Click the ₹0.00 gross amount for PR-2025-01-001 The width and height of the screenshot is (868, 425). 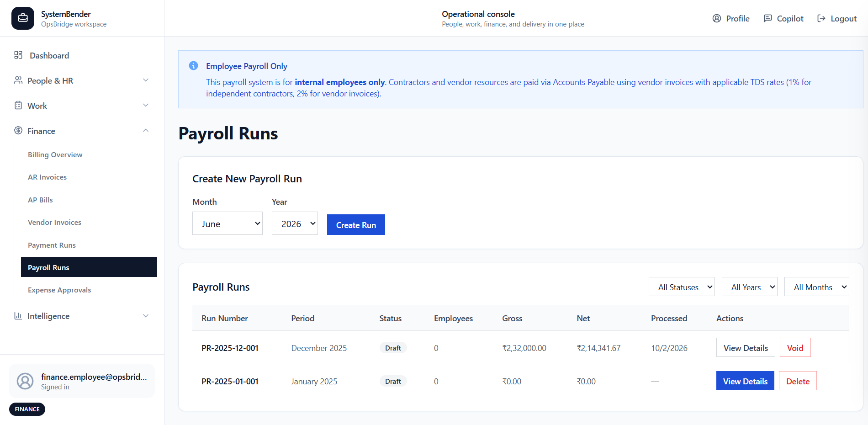tap(512, 381)
